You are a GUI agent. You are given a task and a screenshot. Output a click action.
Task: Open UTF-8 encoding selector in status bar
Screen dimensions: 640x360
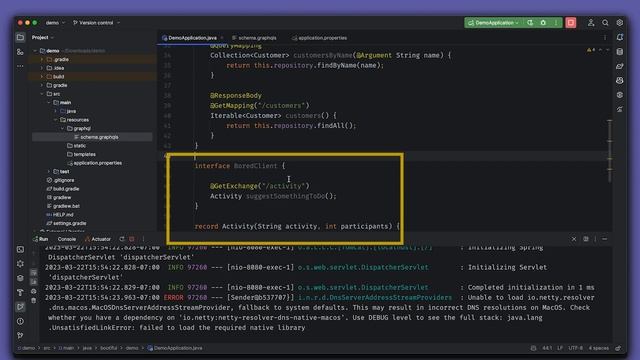[576, 348]
